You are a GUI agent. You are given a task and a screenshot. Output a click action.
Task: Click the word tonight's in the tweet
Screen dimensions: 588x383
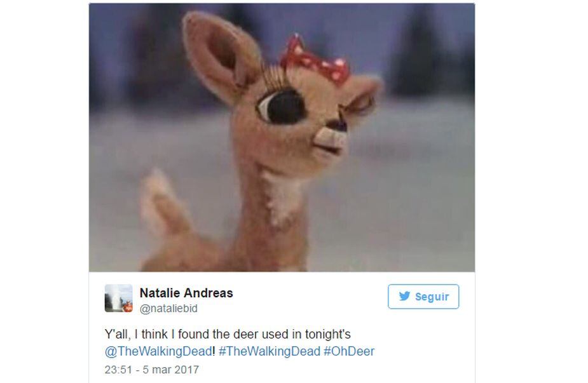click(x=327, y=334)
